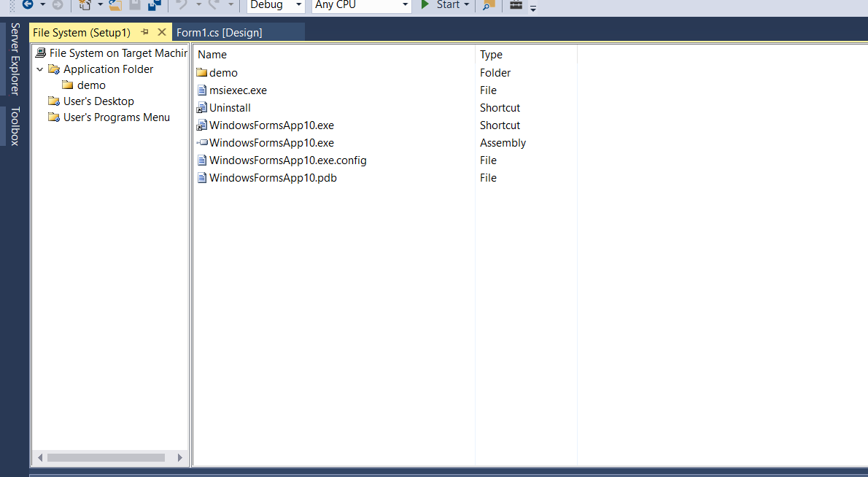Click WindowsFormsApp10.exe.config file icon
This screenshot has width=868, height=477.
pos(202,160)
